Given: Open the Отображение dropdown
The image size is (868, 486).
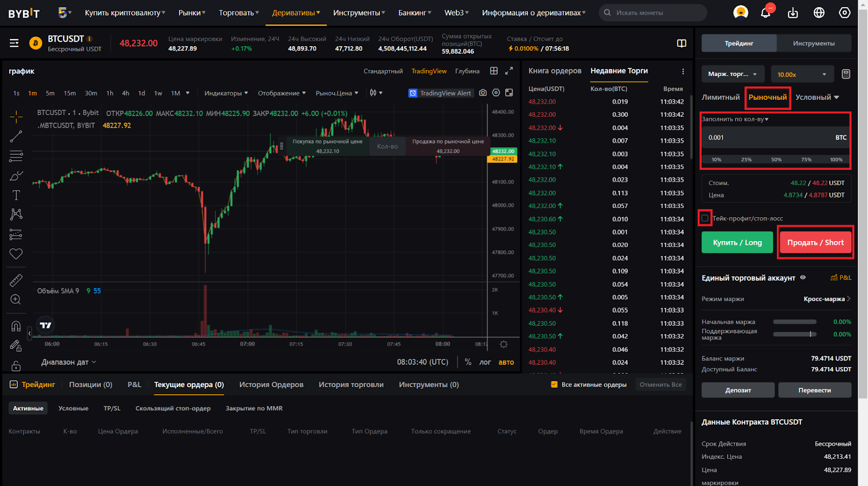Looking at the screenshot, I should point(282,93).
